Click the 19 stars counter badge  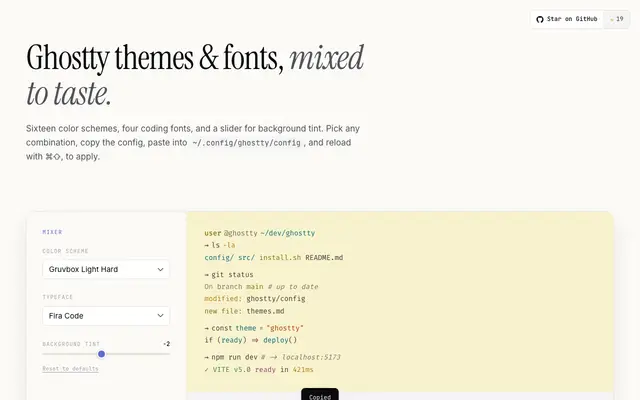(616, 19)
